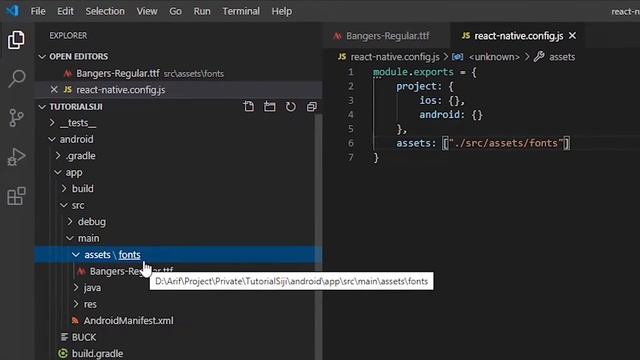The height and width of the screenshot is (360, 640).
Task: Expand the debug folder
Action: pos(70,222)
